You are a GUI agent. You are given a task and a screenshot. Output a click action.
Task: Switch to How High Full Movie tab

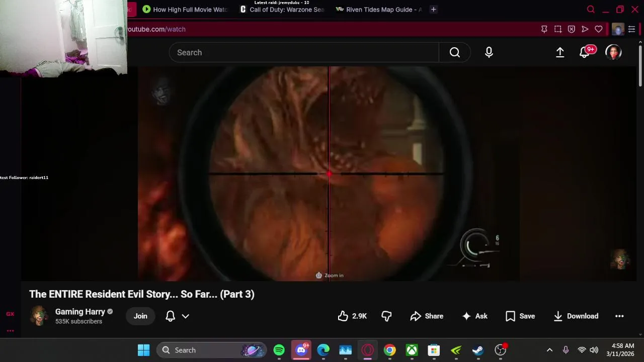185,10
